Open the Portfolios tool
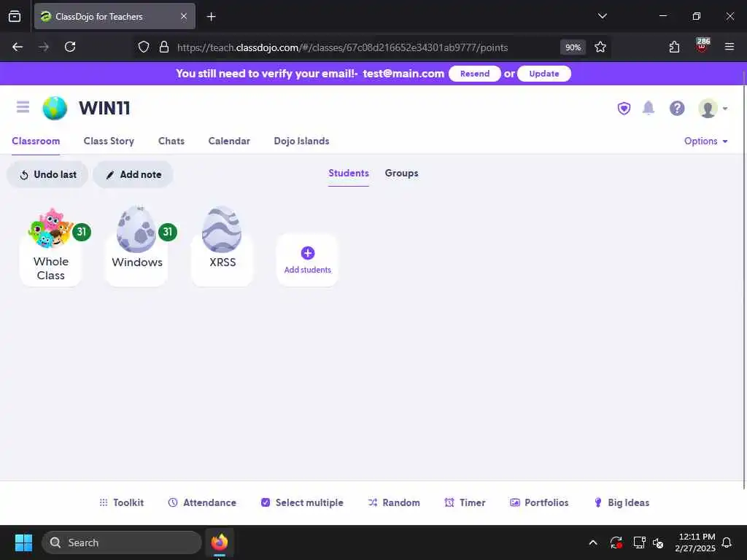This screenshot has height=560, width=747. click(539, 502)
